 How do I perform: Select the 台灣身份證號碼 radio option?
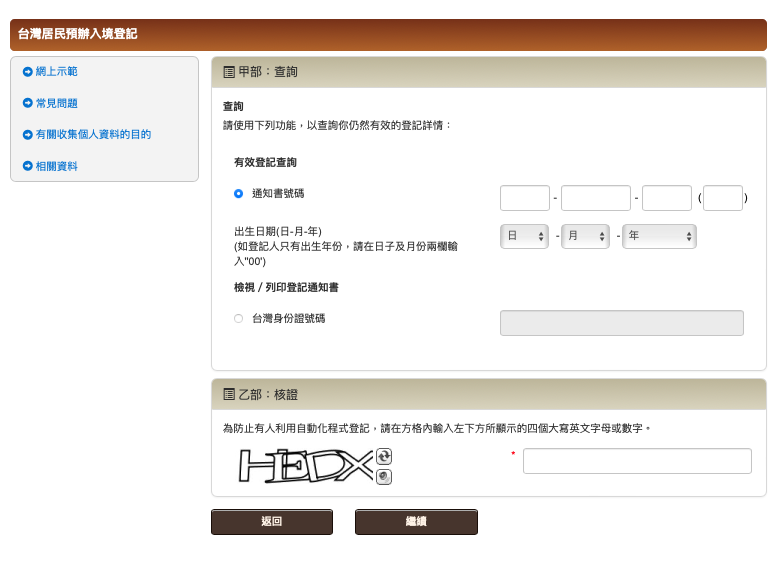tap(239, 318)
